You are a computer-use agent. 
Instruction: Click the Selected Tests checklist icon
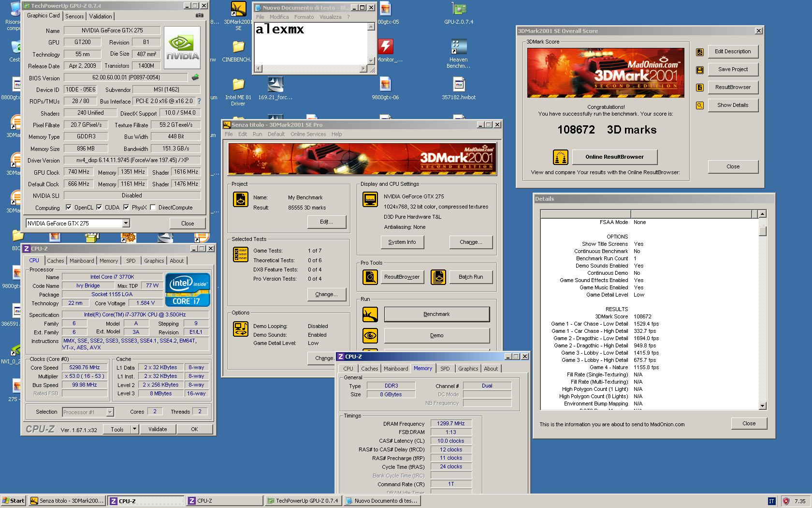point(240,254)
